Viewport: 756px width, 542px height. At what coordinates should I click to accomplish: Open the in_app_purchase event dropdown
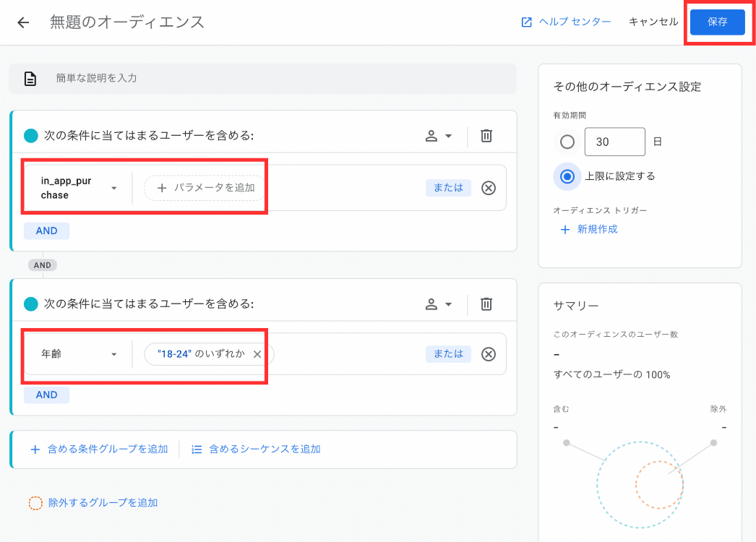pos(79,188)
